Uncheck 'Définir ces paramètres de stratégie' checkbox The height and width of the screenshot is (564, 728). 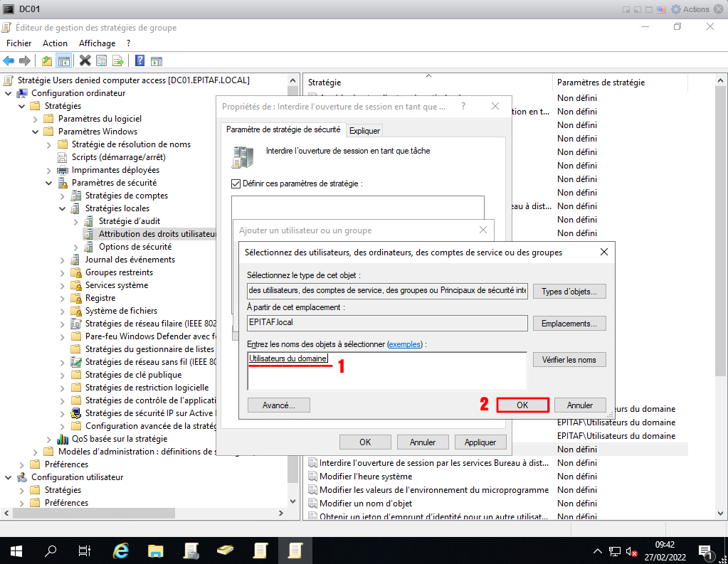[x=236, y=183]
